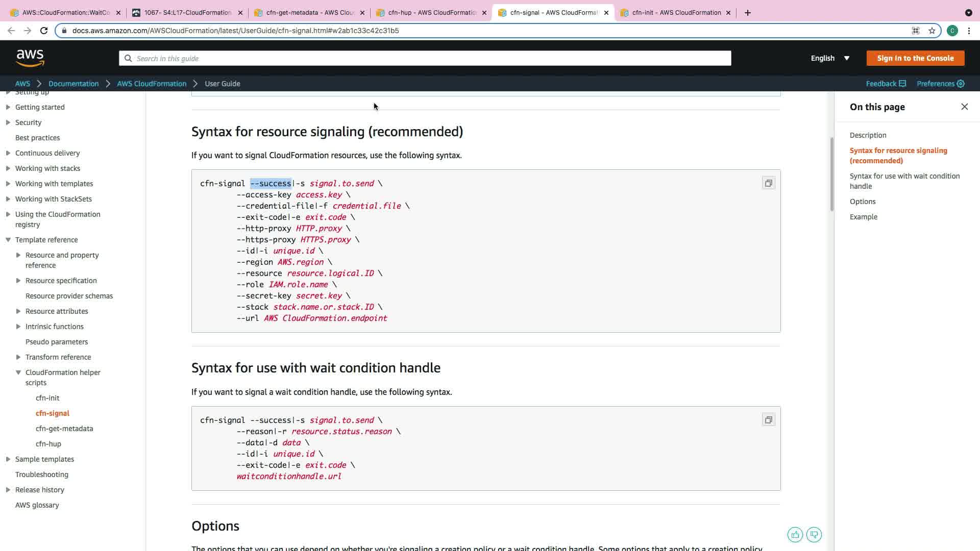The width and height of the screenshot is (980, 551).
Task: Open the Preferences gear settings
Action: click(x=961, y=84)
